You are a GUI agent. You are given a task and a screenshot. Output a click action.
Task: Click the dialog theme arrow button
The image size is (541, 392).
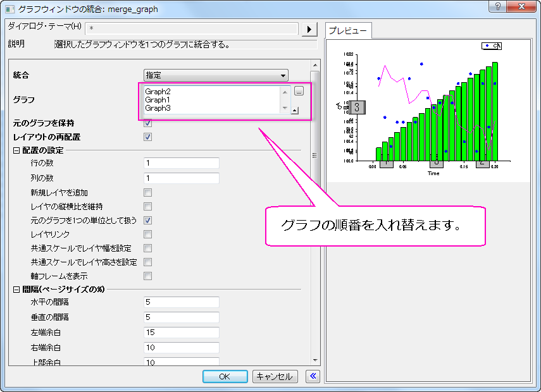point(309,29)
